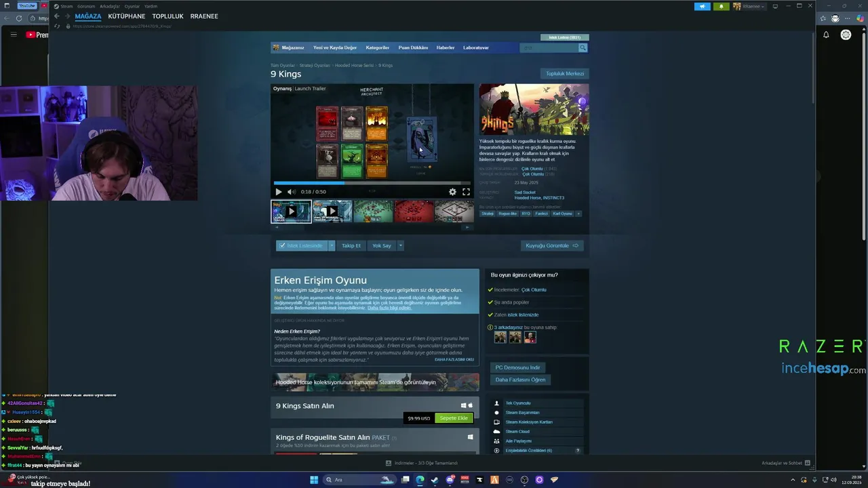Image resolution: width=868 pixels, height=488 pixels.
Task: Mute the trailer volume speaker icon
Action: coord(291,192)
